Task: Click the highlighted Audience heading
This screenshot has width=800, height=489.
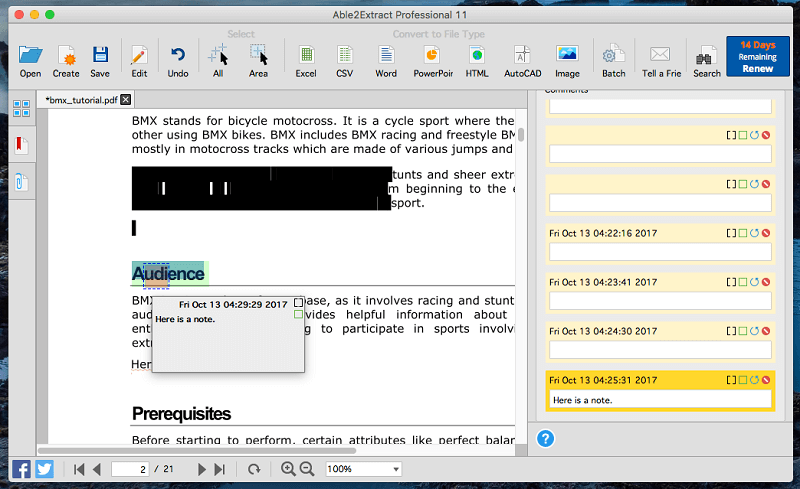Action: click(x=168, y=274)
